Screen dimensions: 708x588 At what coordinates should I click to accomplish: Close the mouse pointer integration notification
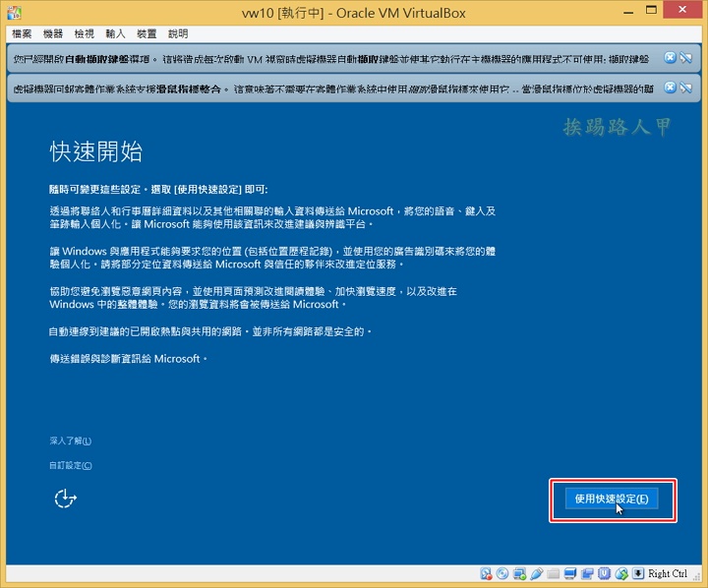(670, 88)
